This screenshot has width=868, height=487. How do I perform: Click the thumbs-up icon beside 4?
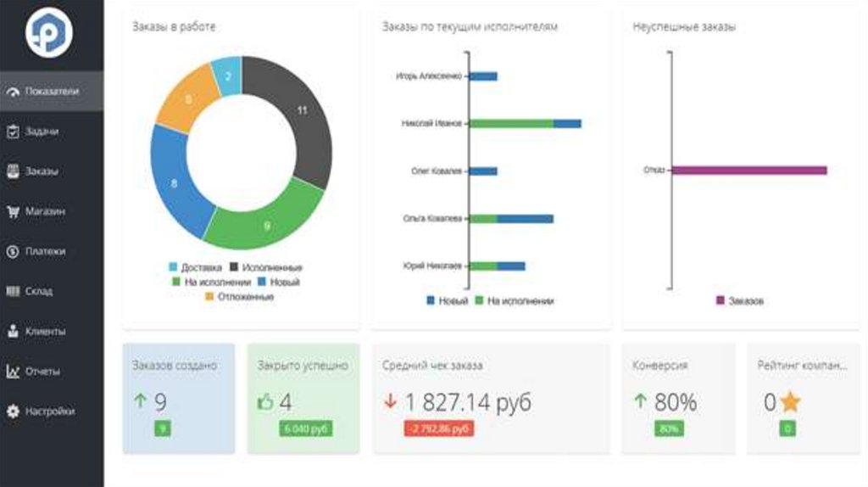(x=265, y=401)
